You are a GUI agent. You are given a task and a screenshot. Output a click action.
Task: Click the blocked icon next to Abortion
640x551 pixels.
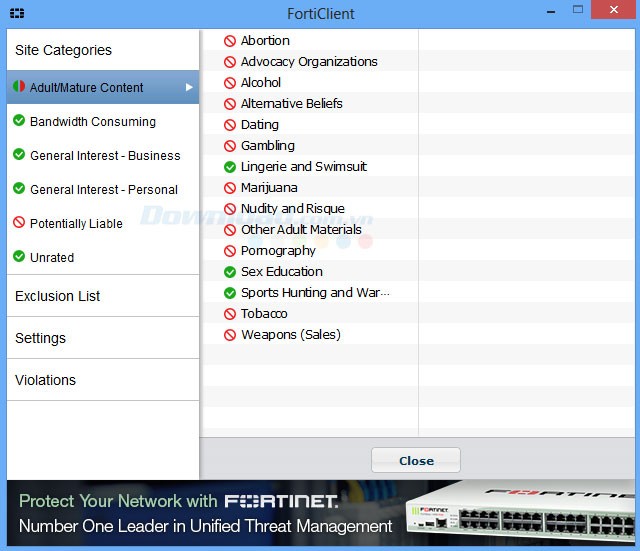[230, 41]
